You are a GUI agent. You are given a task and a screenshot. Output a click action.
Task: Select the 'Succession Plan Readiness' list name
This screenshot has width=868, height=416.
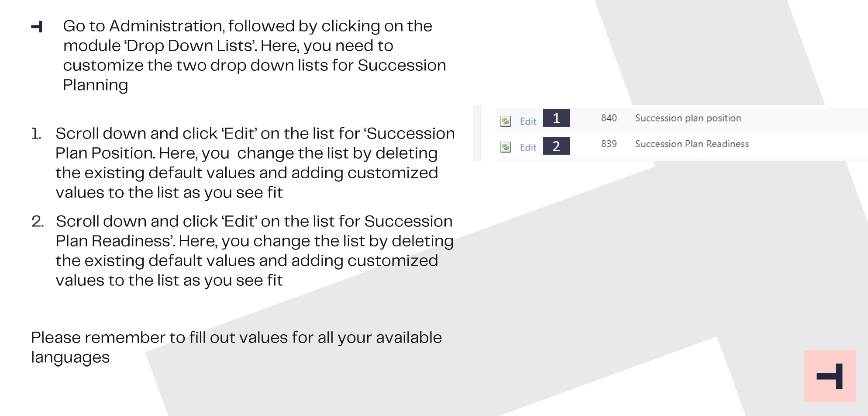[x=692, y=144]
